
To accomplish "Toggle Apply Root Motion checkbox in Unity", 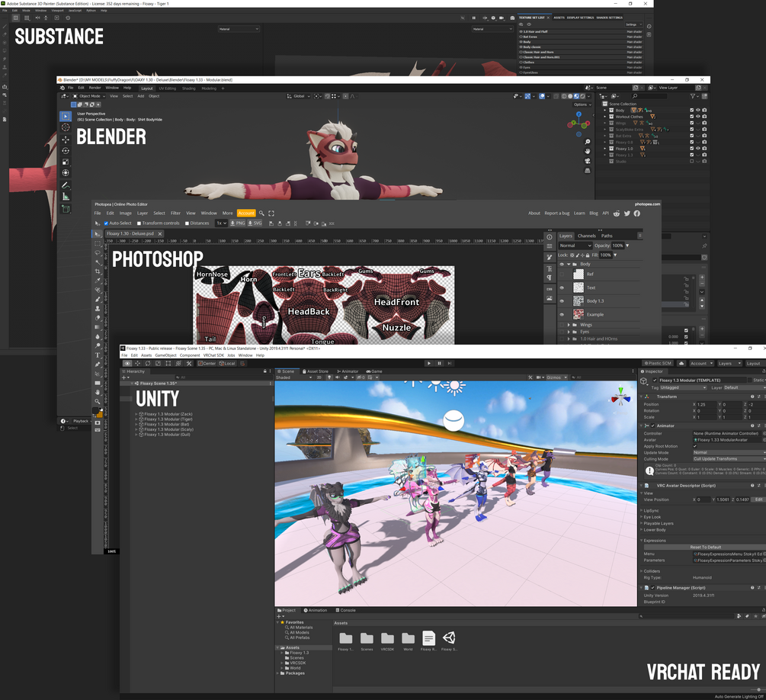I will (x=695, y=446).
